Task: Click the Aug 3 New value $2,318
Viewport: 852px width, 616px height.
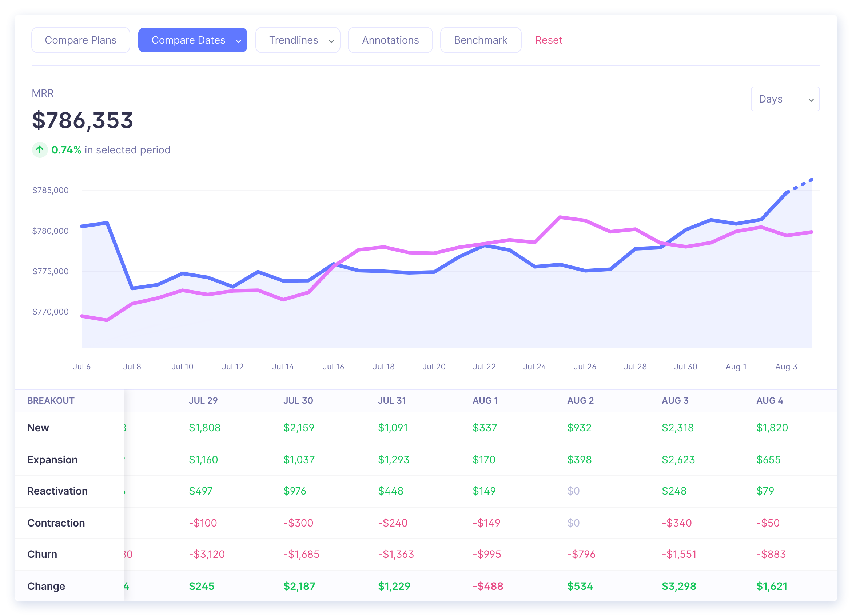Action: tap(677, 427)
